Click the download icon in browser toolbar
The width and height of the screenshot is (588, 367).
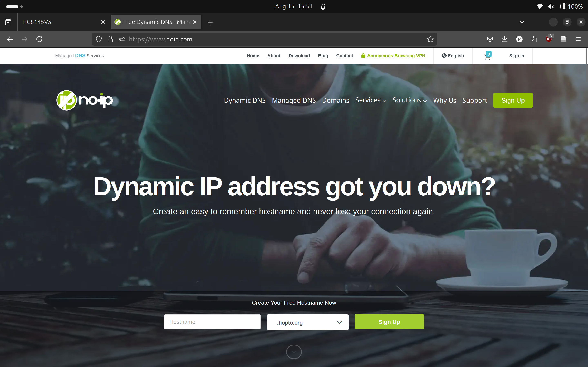[505, 39]
